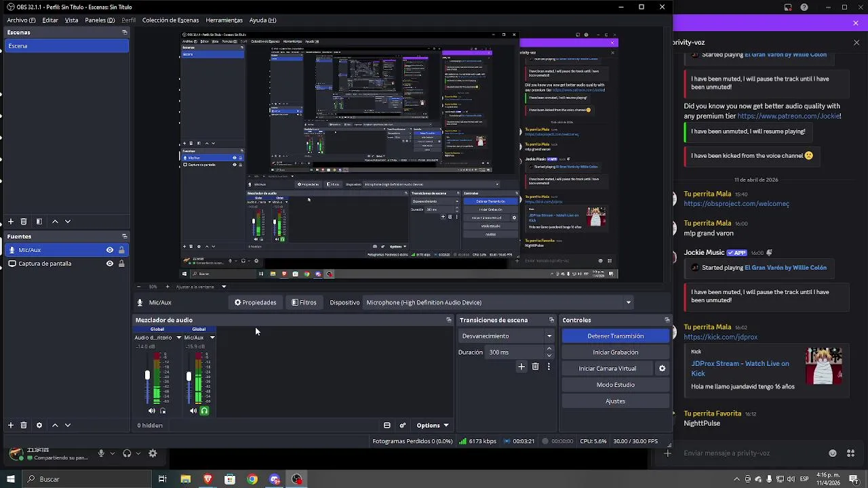Image resolution: width=868 pixels, height=488 pixels.
Task: Delete the selected scene with the trash icon
Action: point(24,222)
